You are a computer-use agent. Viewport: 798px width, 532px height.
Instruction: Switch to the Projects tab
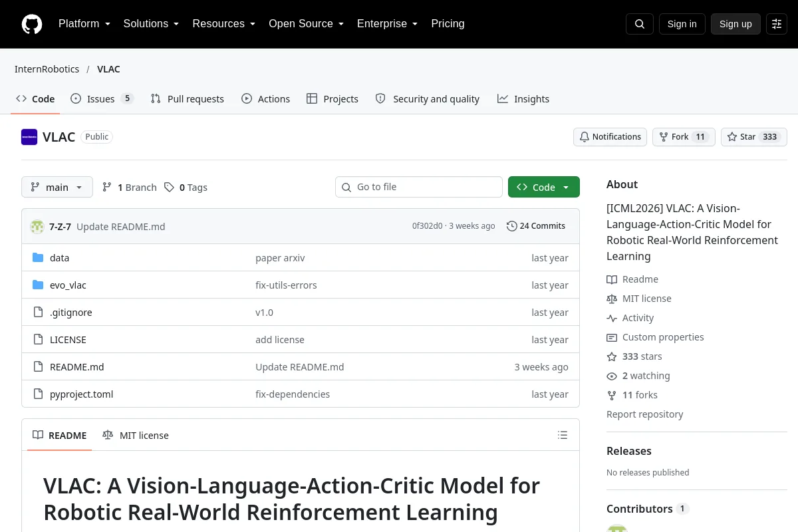click(332, 99)
